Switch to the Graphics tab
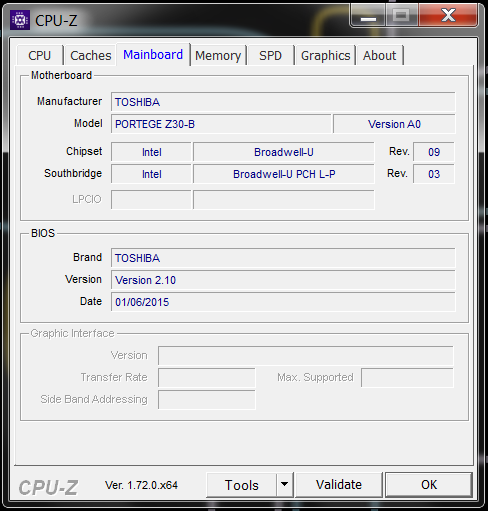488x511 pixels. tap(325, 55)
